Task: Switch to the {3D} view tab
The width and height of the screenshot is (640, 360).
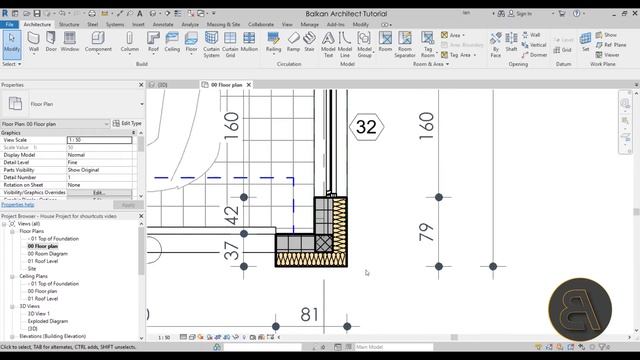Action: (162, 85)
